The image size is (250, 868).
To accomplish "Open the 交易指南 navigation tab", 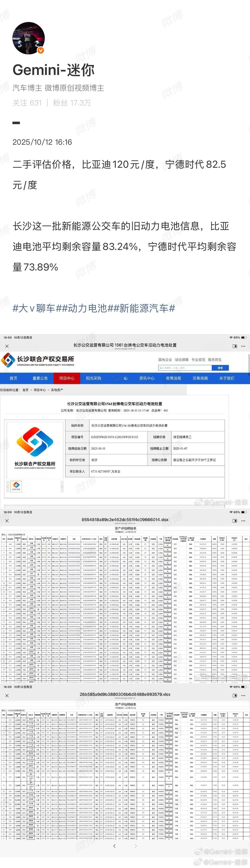I will 200,378.
